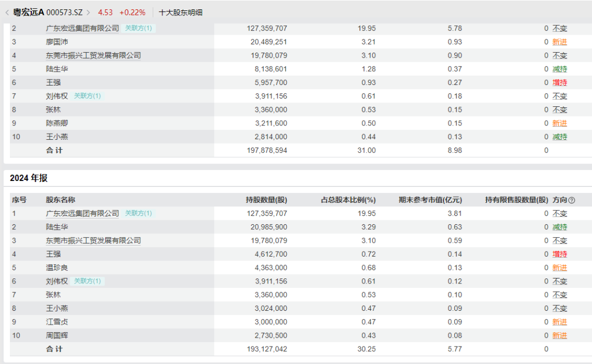The image size is (592, 364).
Task: Click share count 20,985,900
Action: click(x=269, y=227)
